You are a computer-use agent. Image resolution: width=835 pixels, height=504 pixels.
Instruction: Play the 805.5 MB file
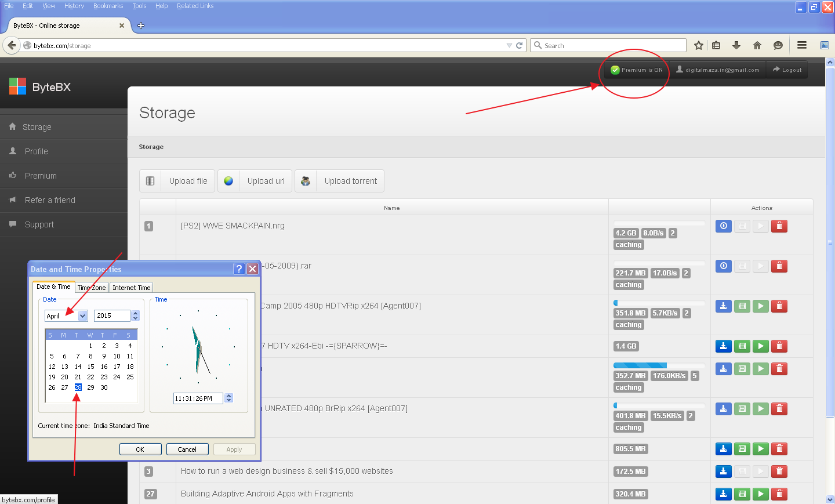(761, 449)
